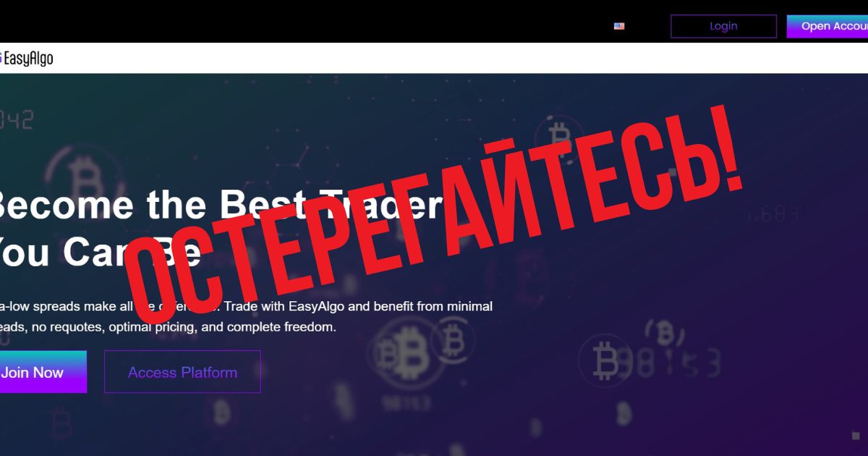Open the US flag language selector
Viewport: 868px width, 456px height.
619,26
